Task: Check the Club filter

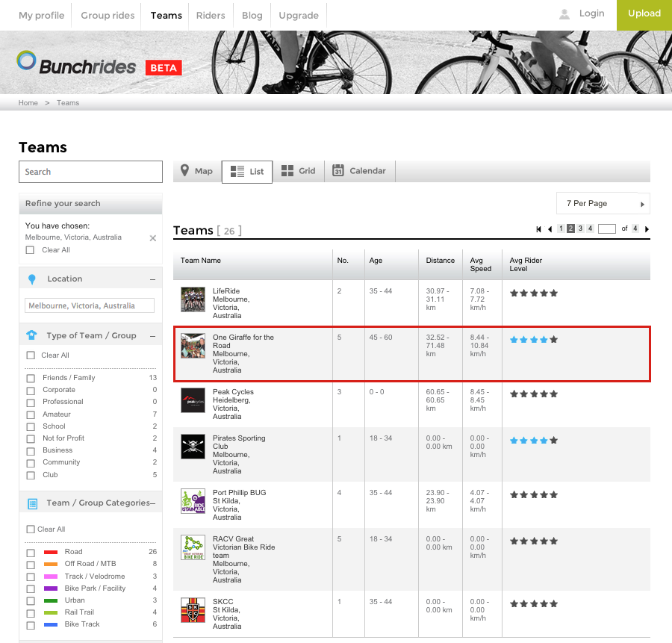Action: point(31,476)
